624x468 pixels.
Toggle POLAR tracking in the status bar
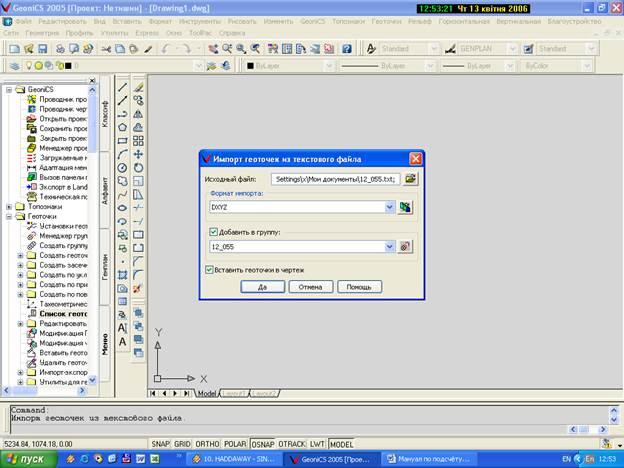235,444
